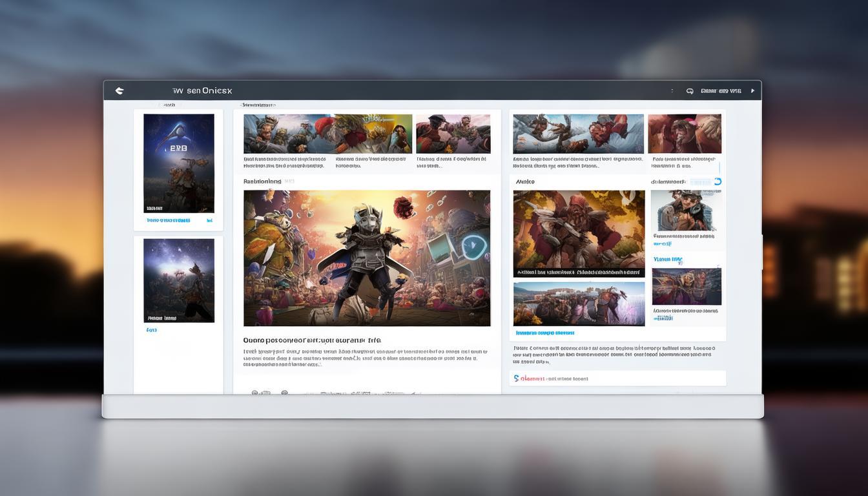Viewport: 868px width, 496px height.
Task: Click the second round icon at center panel's bottom
Action: [x=285, y=393]
